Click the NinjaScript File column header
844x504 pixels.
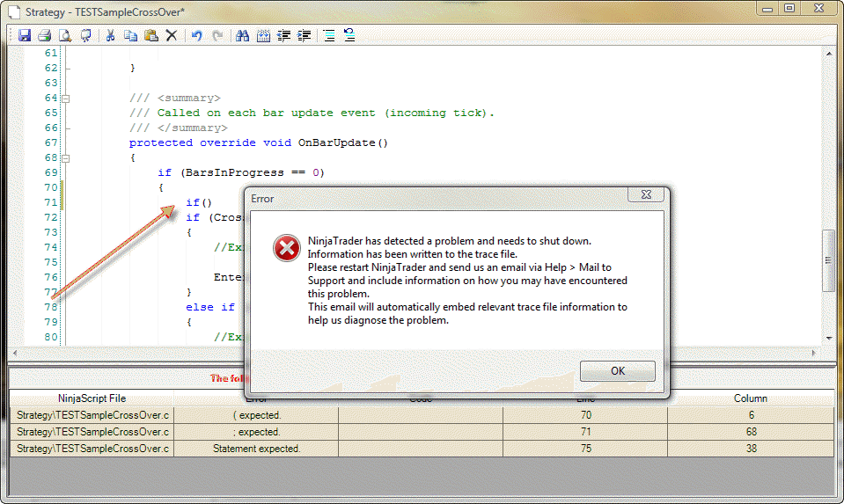(x=92, y=398)
